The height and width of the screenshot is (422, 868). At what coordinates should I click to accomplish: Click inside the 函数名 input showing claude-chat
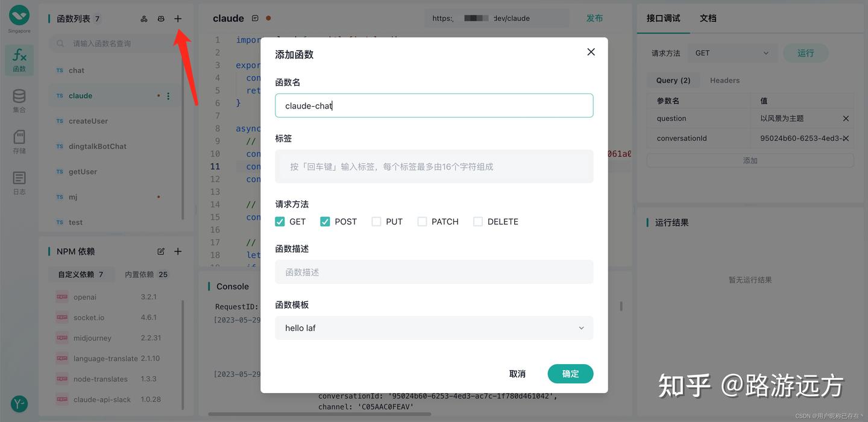[434, 105]
